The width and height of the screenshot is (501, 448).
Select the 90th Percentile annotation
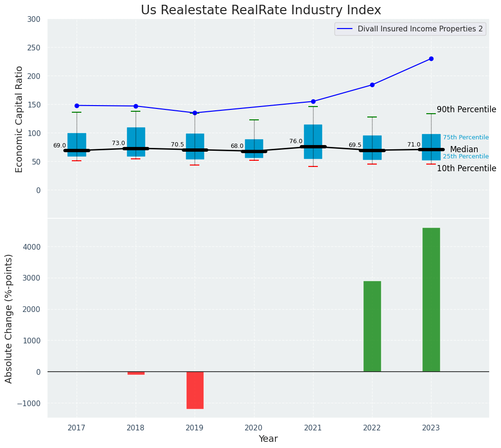tap(466, 110)
